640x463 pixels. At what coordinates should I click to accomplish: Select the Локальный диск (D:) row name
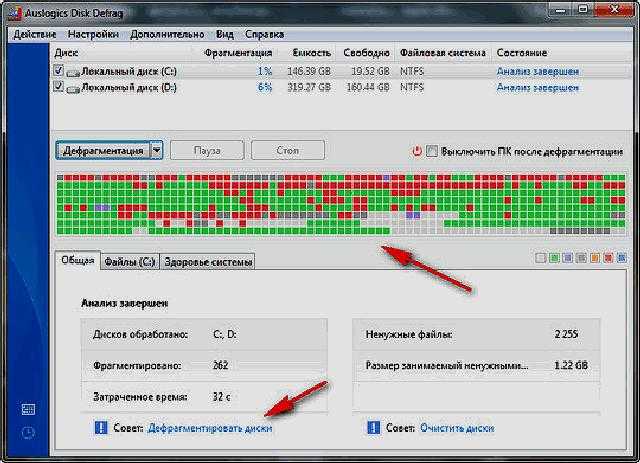tap(129, 87)
